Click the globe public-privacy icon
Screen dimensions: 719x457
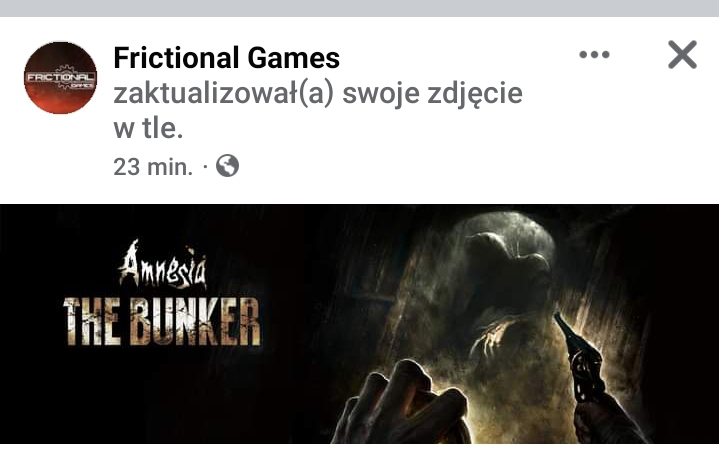pos(227,166)
